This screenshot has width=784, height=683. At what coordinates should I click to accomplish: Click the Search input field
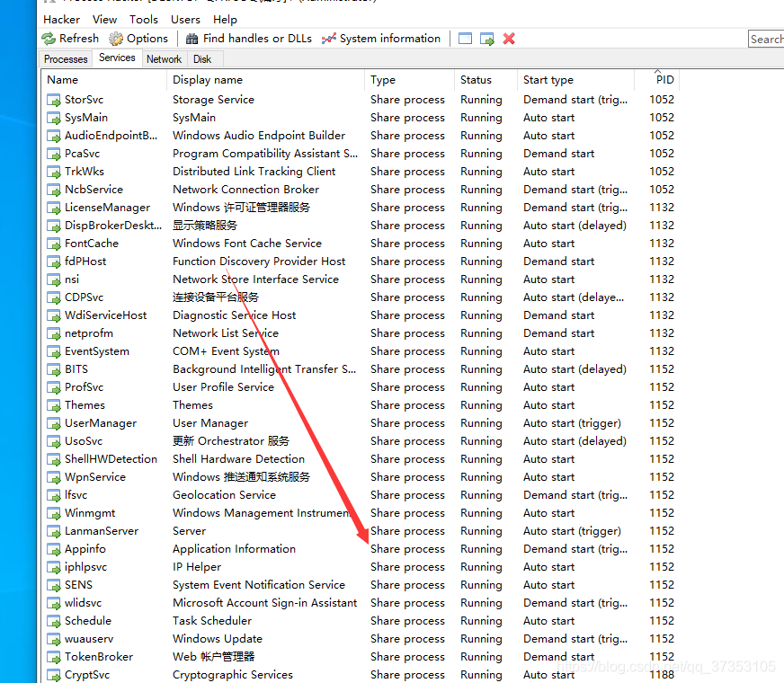(x=766, y=39)
